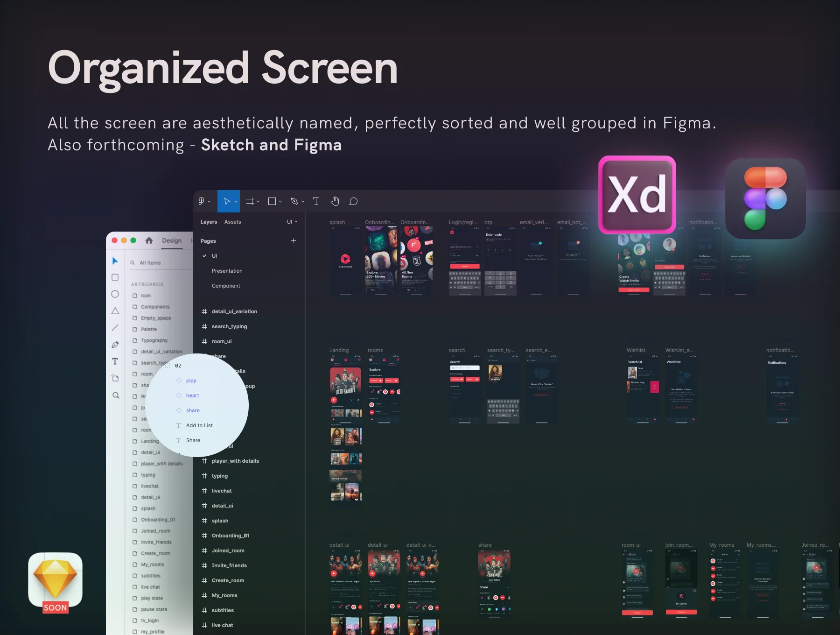Click the share screen frame on canvas
This screenshot has height=635, width=840.
(x=494, y=584)
